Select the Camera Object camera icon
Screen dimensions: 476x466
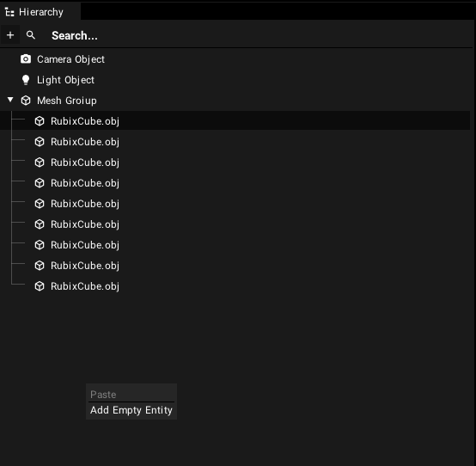coord(26,59)
